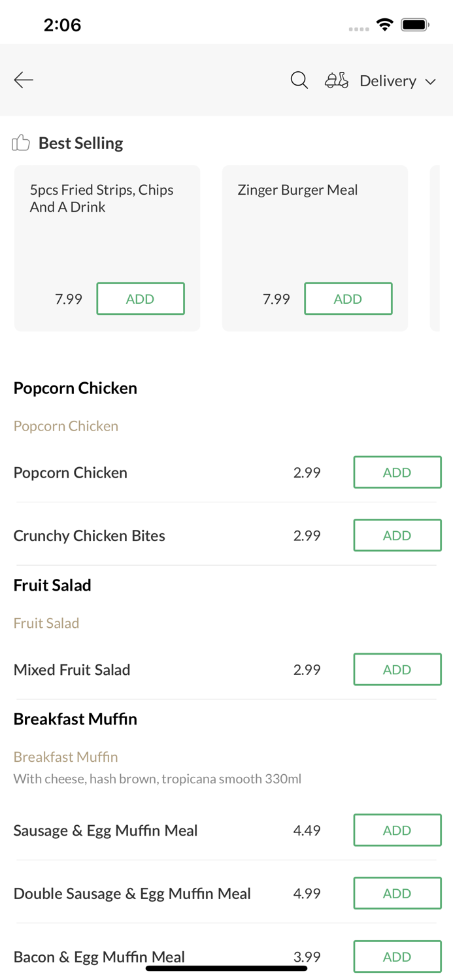Image resolution: width=453 pixels, height=980 pixels.
Task: Tap the delivery rider icon
Action: (x=336, y=80)
